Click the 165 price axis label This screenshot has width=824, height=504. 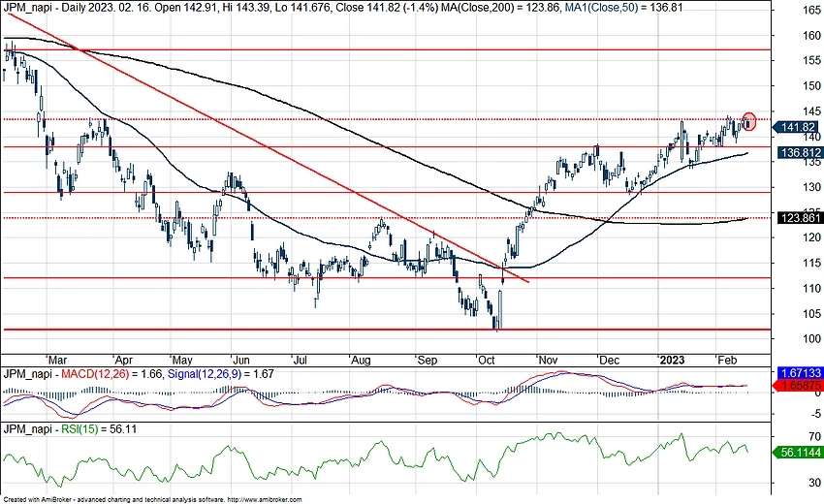(x=811, y=10)
